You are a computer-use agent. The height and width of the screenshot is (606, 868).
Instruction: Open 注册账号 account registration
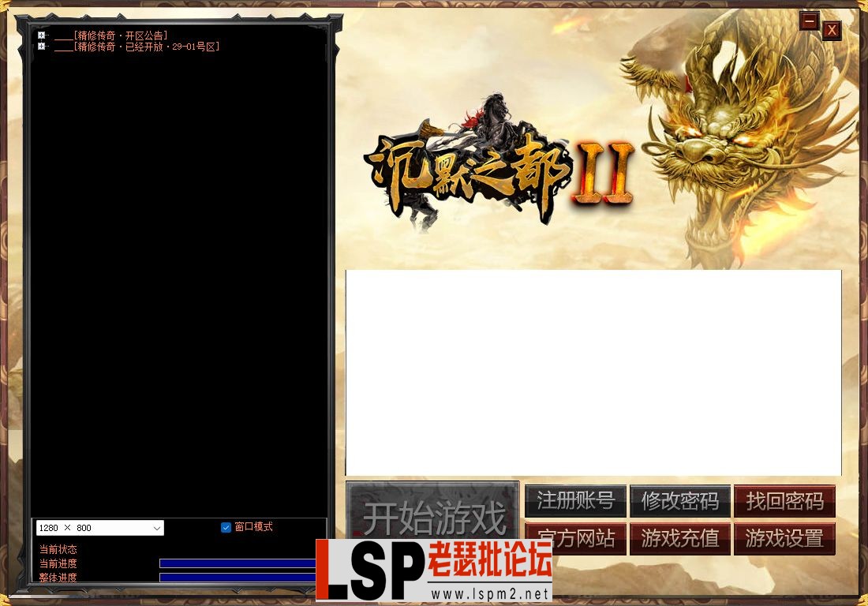(x=575, y=501)
